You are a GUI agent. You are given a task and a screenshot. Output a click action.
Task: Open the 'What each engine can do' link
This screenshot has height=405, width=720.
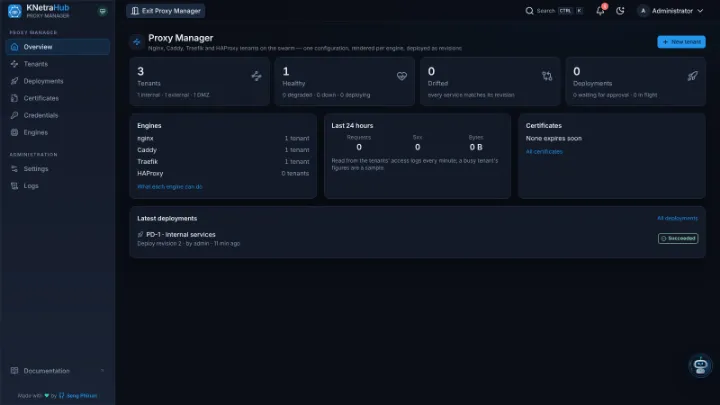point(170,187)
